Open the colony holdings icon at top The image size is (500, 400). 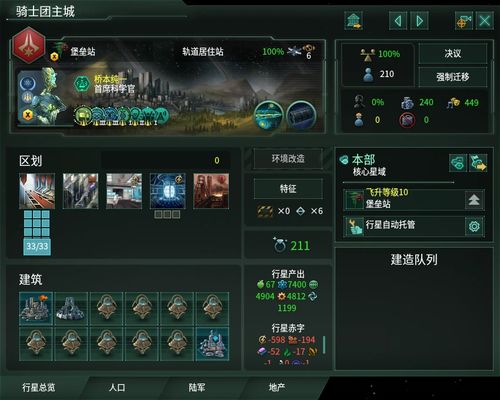point(353,21)
